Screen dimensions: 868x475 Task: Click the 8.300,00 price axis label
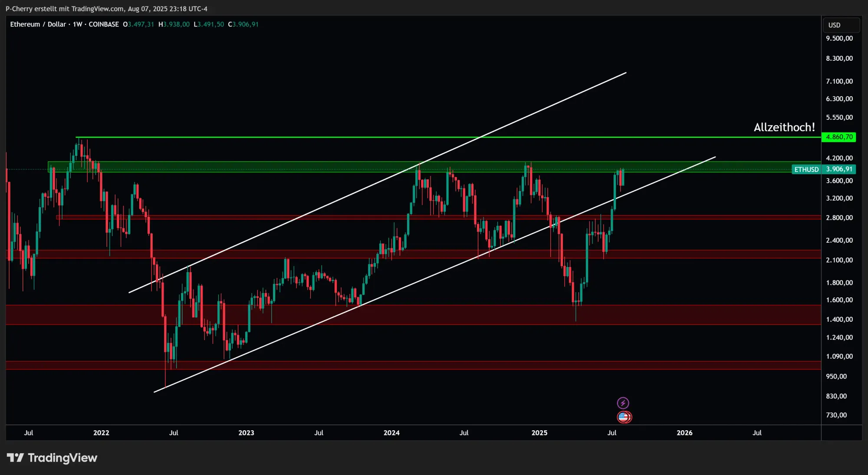coord(839,58)
